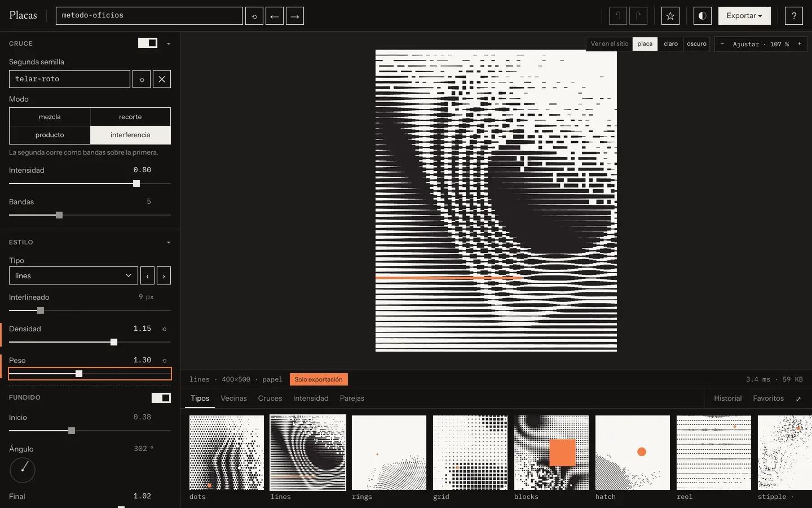Zoom in with the plus button
Screen dimensions: 812x508
[x=799, y=44]
